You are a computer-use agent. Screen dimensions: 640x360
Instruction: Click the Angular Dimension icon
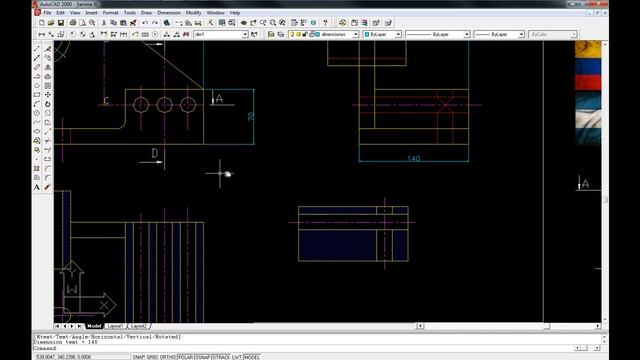click(x=92, y=35)
